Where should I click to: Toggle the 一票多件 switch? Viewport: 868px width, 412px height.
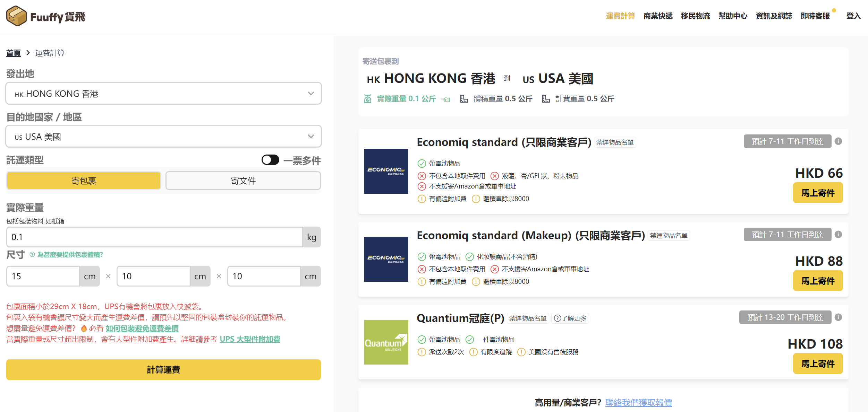270,160
